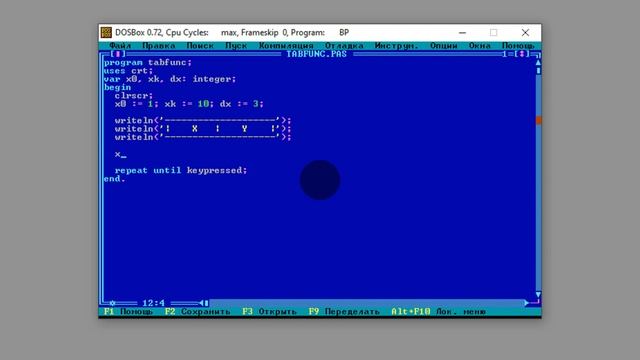
Task: Close the DOSBox window
Action: [x=525, y=33]
